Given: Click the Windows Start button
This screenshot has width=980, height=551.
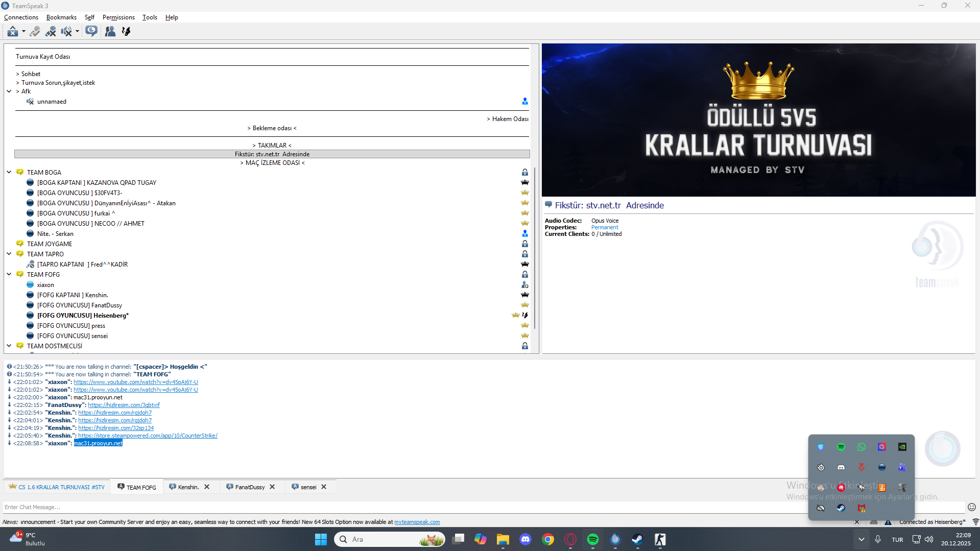Looking at the screenshot, I should (x=321, y=540).
